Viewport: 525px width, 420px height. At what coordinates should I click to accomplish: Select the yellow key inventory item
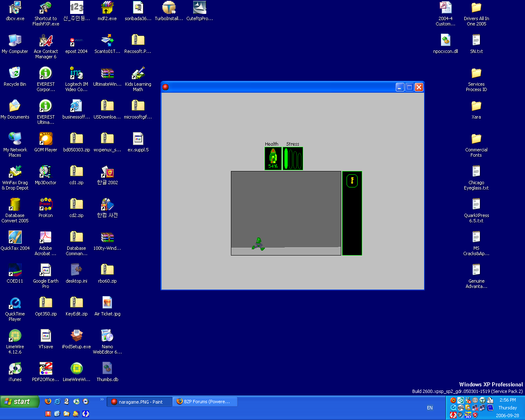click(352, 180)
